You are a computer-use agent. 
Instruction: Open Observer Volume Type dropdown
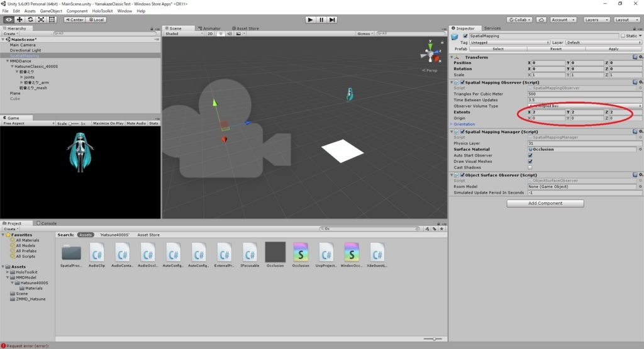(x=585, y=106)
